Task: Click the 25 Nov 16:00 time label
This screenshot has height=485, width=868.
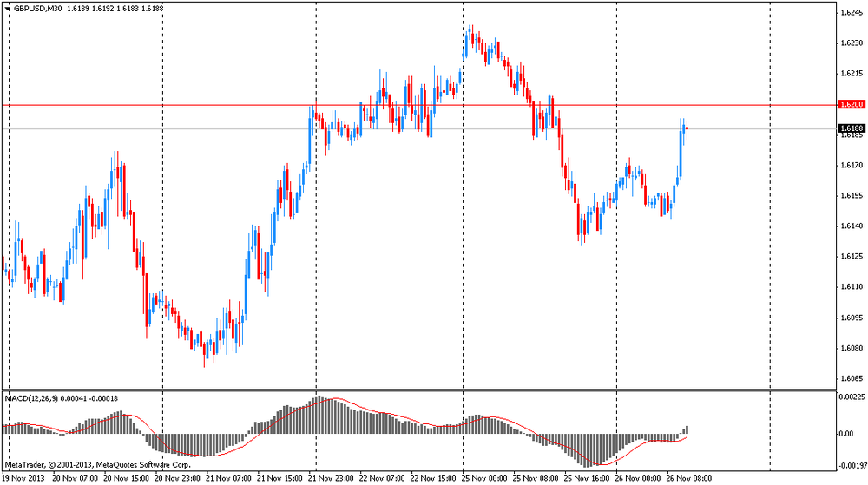Action: coord(587,478)
